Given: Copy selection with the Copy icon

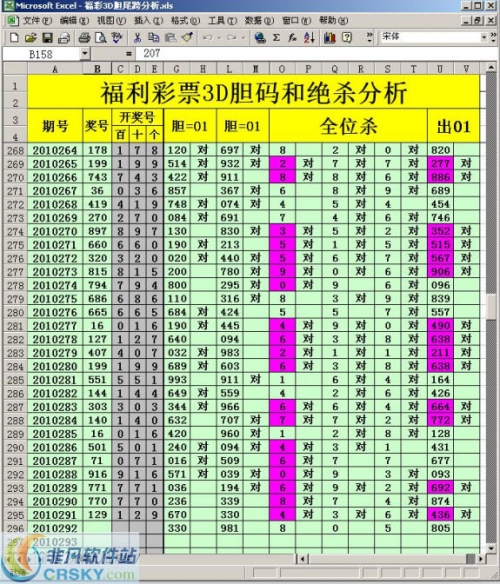Looking at the screenshot, I should (x=154, y=38).
